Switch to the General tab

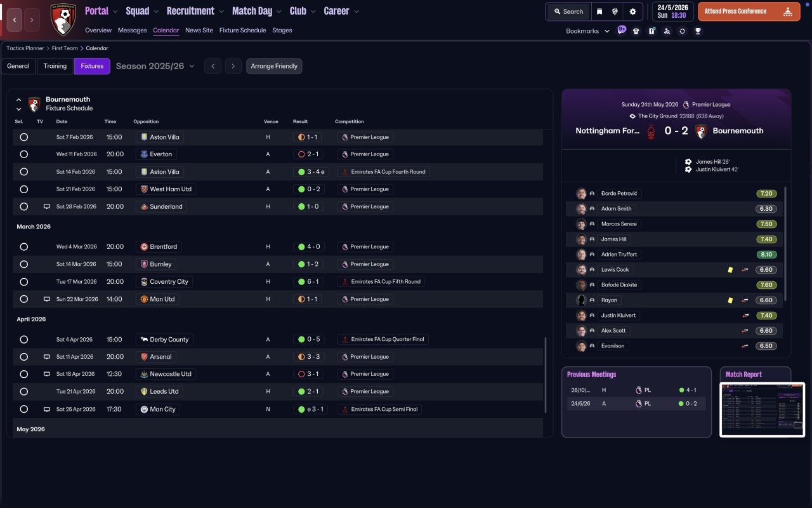click(18, 66)
